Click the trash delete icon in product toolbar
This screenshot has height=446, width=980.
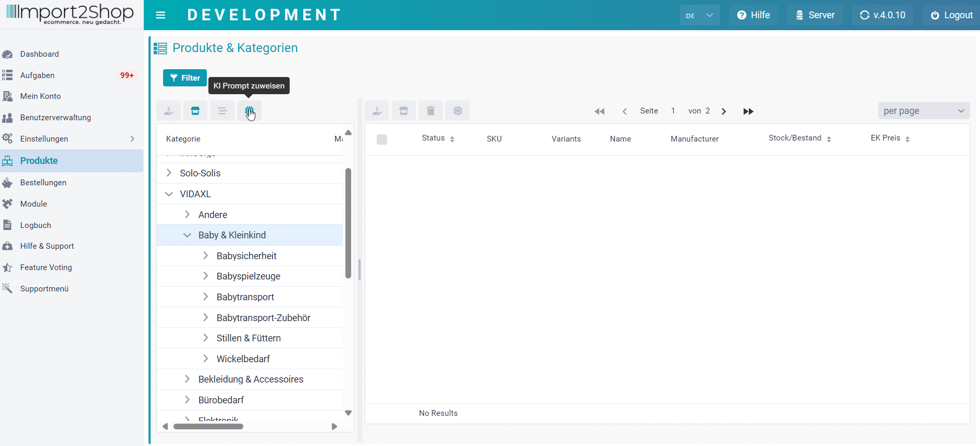point(430,111)
